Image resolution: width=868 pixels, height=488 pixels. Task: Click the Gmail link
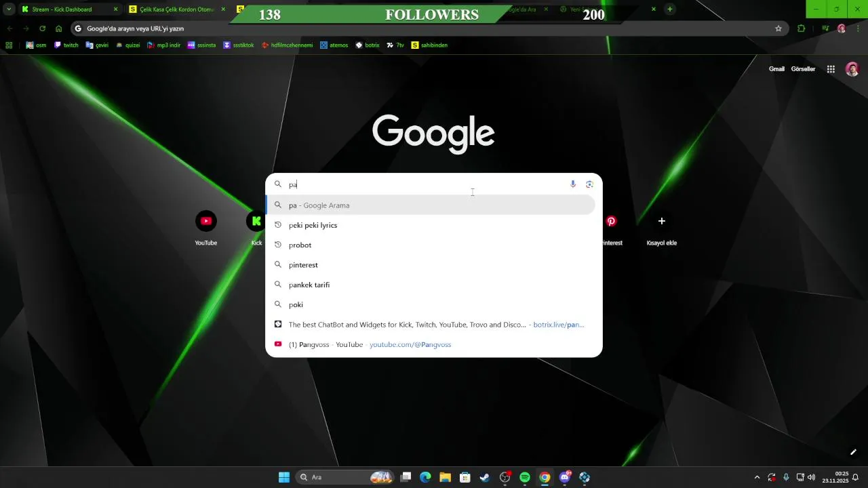tap(776, 69)
